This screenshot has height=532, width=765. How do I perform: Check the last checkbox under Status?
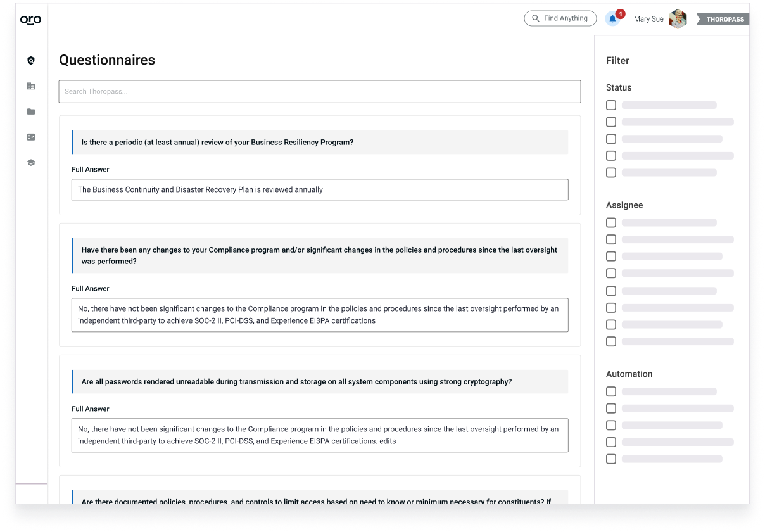[x=611, y=172]
